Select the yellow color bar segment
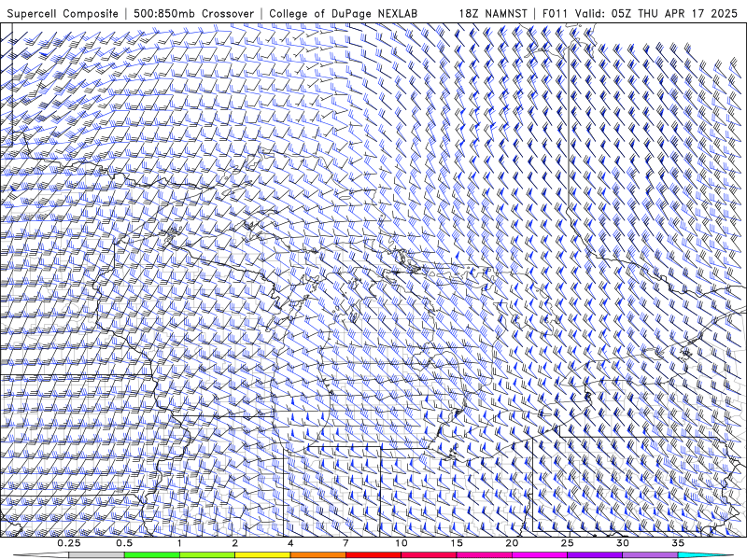This screenshot has height=560, width=747. pyautogui.click(x=262, y=555)
